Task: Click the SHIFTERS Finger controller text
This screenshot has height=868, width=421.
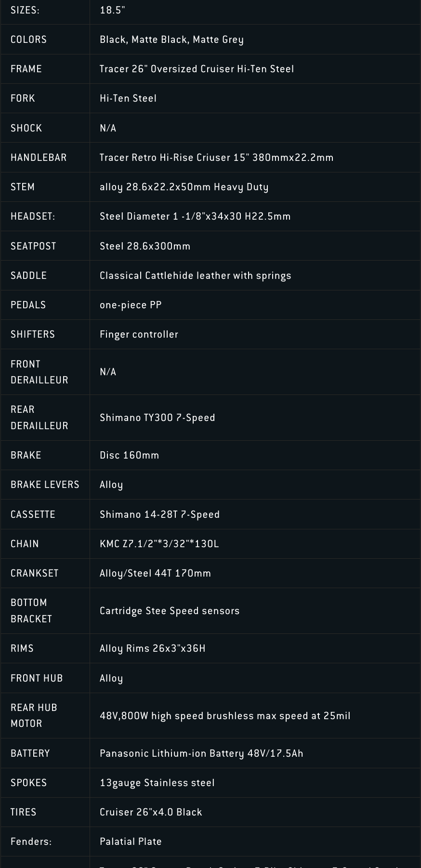Action: pyautogui.click(x=139, y=334)
